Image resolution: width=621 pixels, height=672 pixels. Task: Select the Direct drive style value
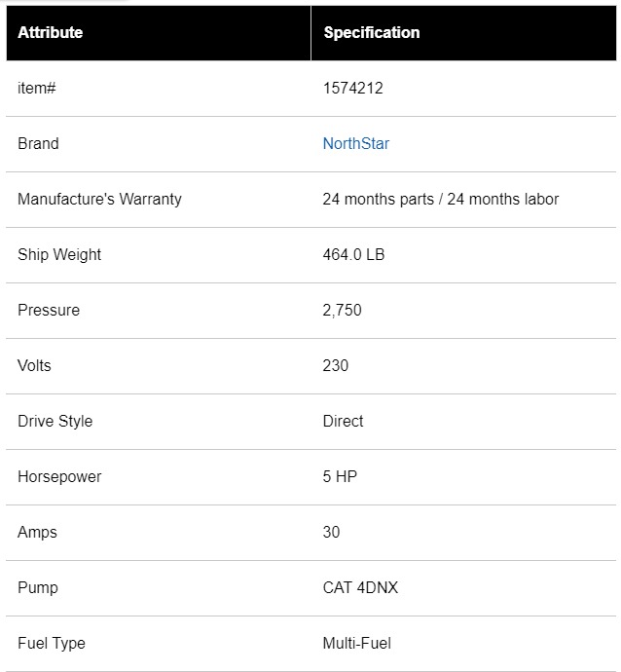tap(343, 422)
